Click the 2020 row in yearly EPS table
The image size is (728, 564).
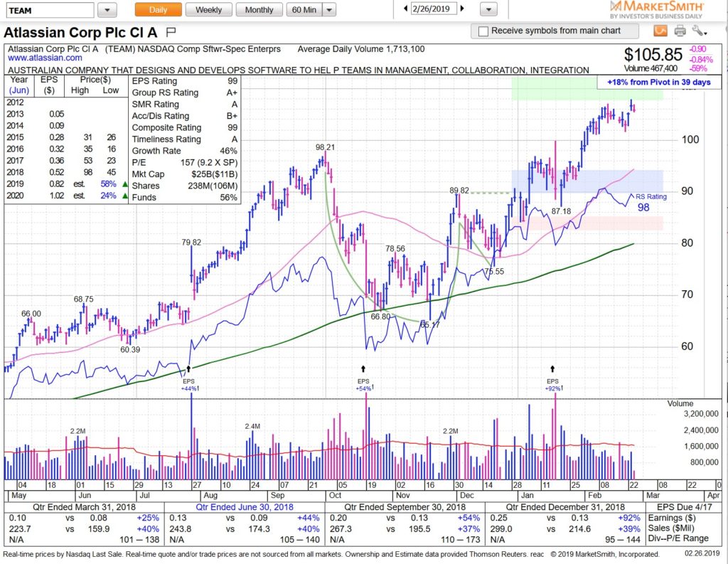pyautogui.click(x=66, y=196)
